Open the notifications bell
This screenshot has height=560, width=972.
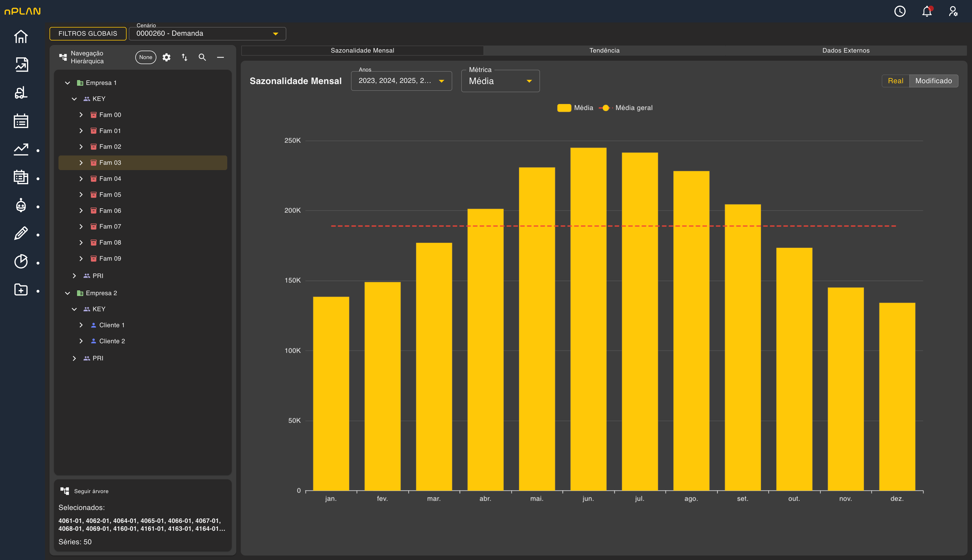(927, 11)
